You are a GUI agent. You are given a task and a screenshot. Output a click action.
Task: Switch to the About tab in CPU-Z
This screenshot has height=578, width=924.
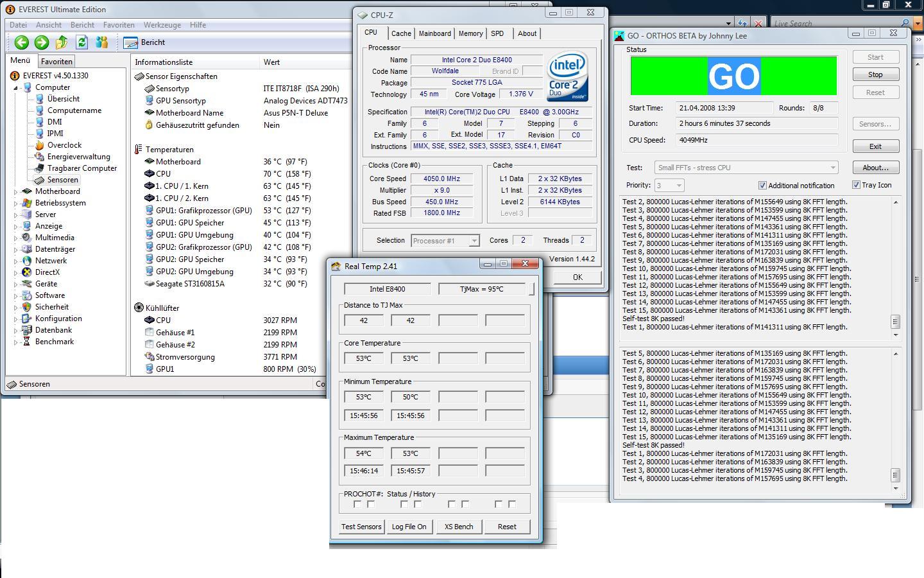pos(527,33)
